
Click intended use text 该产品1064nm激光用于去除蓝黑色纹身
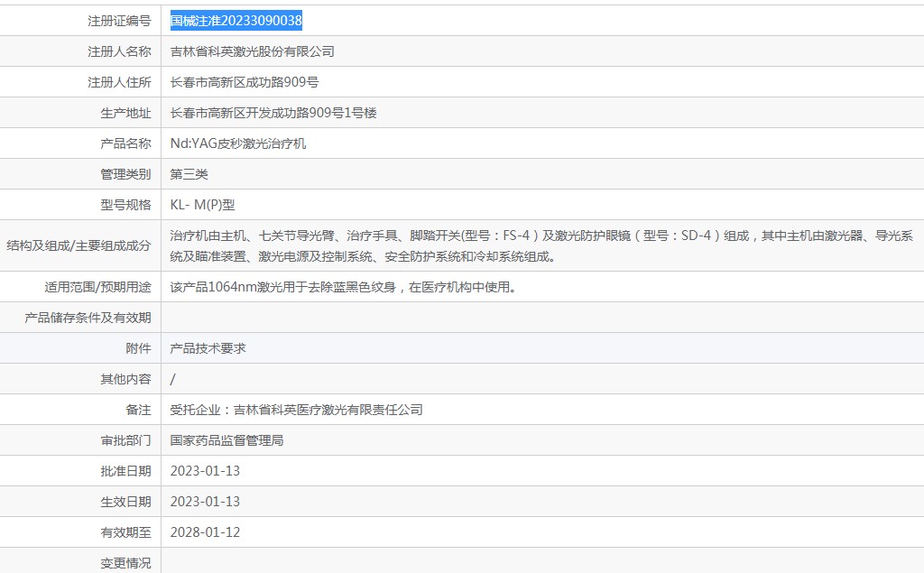pyautogui.click(x=282, y=287)
